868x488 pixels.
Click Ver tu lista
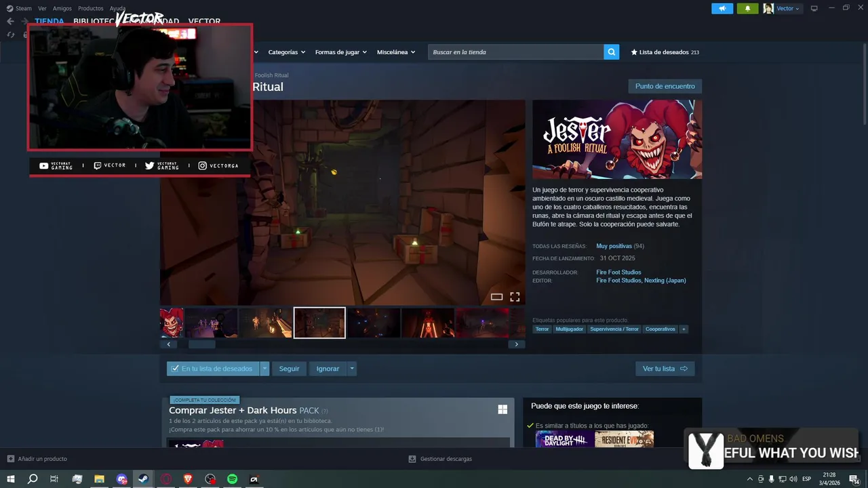pyautogui.click(x=665, y=369)
